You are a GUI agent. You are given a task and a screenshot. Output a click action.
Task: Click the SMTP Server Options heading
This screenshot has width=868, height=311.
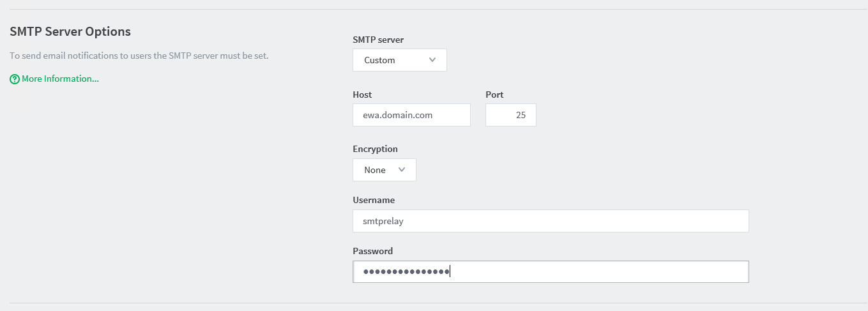click(70, 31)
